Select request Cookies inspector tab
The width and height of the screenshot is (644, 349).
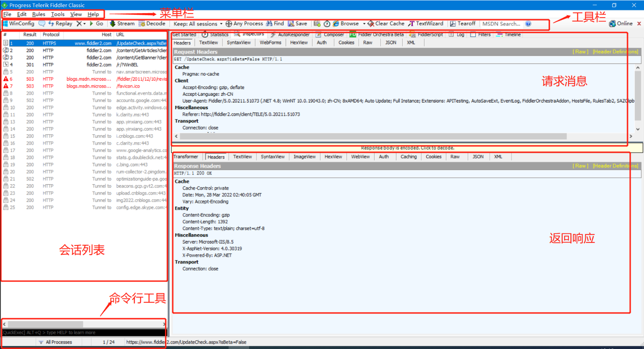pyautogui.click(x=346, y=43)
